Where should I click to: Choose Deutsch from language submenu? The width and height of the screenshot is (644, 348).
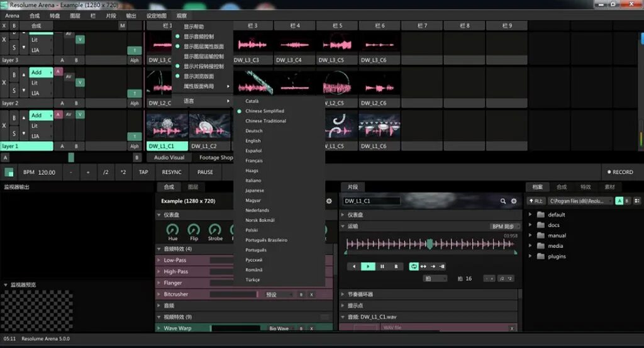pyautogui.click(x=254, y=131)
